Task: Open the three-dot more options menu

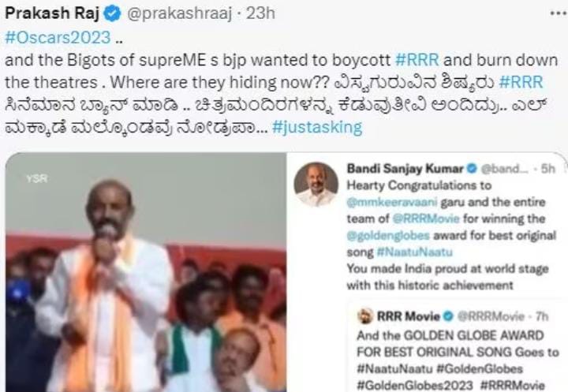Action: coord(559,13)
